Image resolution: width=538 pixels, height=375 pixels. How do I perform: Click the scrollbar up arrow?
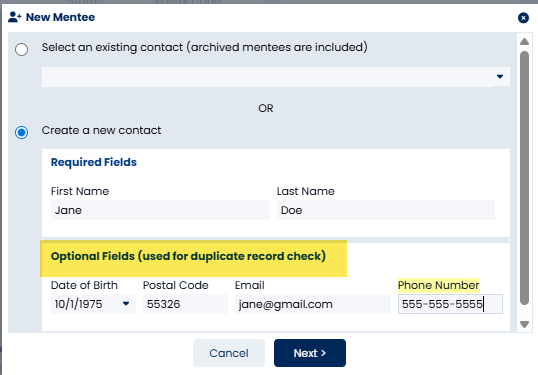point(524,42)
